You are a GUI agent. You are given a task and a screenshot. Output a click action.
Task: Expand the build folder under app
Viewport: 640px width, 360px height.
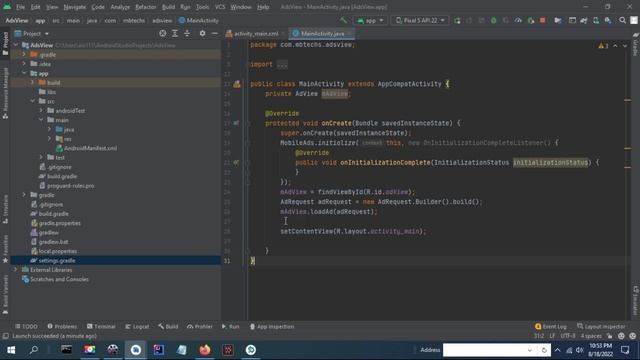[33, 82]
